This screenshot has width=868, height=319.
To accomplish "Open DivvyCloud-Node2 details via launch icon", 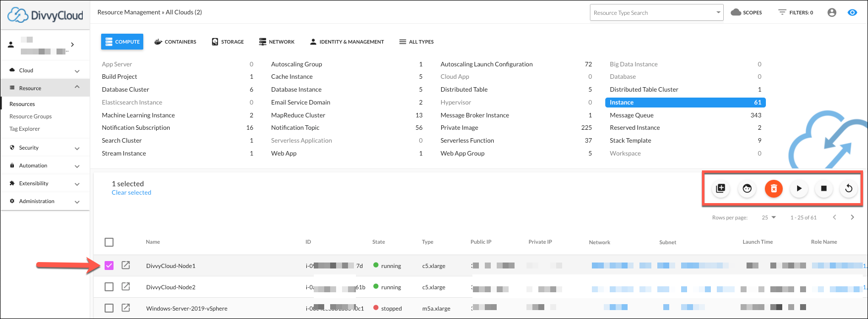I will click(x=126, y=287).
